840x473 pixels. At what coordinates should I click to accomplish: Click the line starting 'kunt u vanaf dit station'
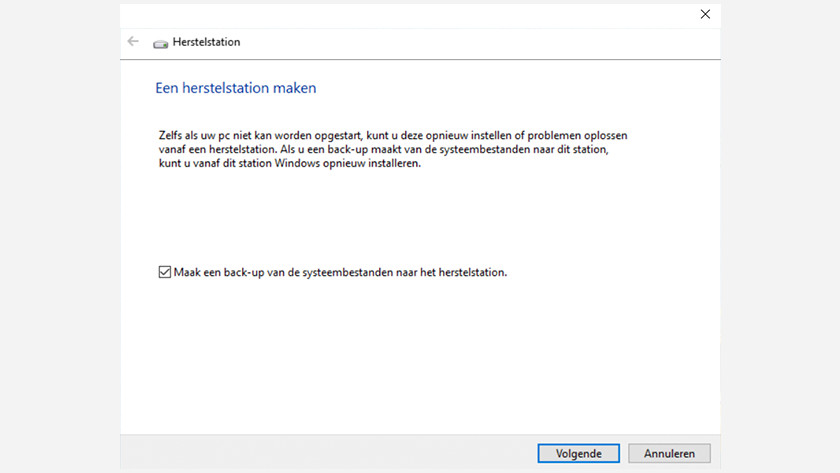point(289,163)
